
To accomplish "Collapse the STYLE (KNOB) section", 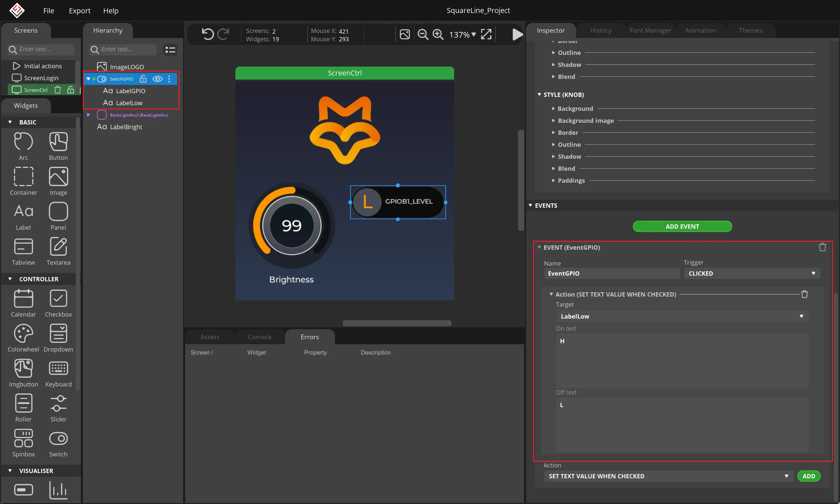I will pyautogui.click(x=539, y=95).
